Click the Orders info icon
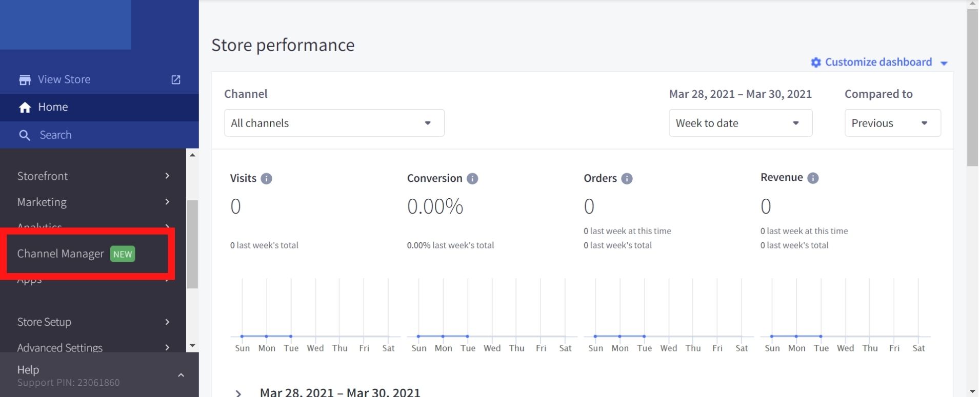 627,179
